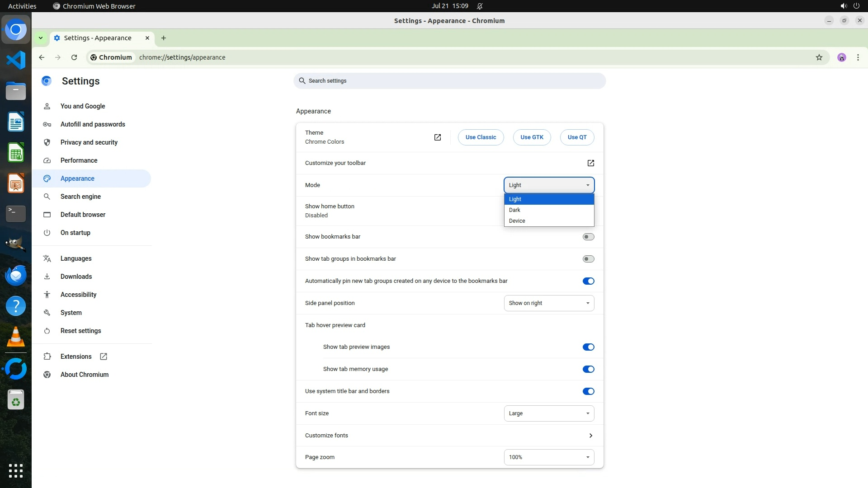Go to Privacy and security section
This screenshot has width=868, height=488.
89,142
